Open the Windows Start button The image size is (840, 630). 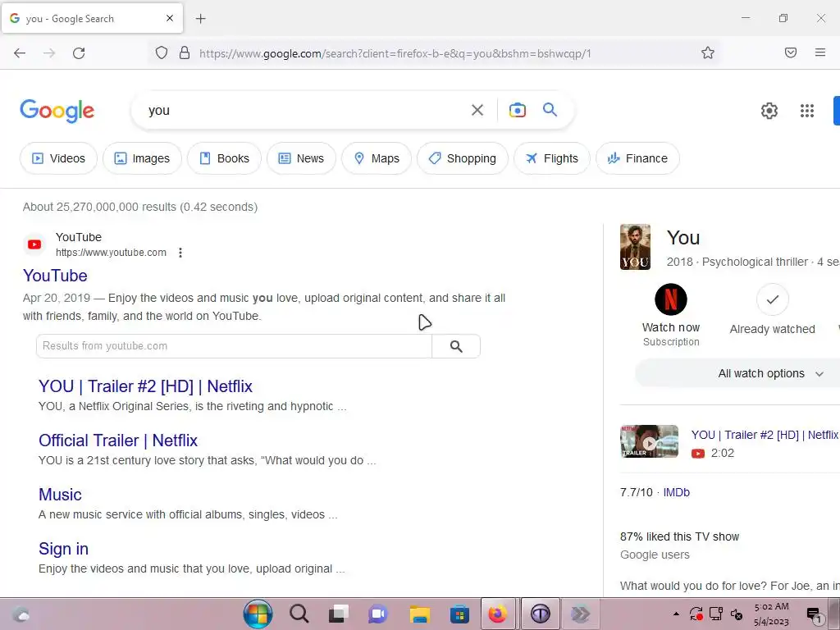click(258, 614)
